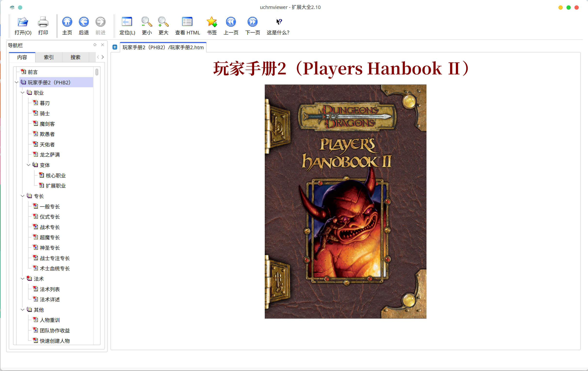588x371 pixels.
Task: Open the 魔剑客 topic in tree
Action: pyautogui.click(x=47, y=124)
